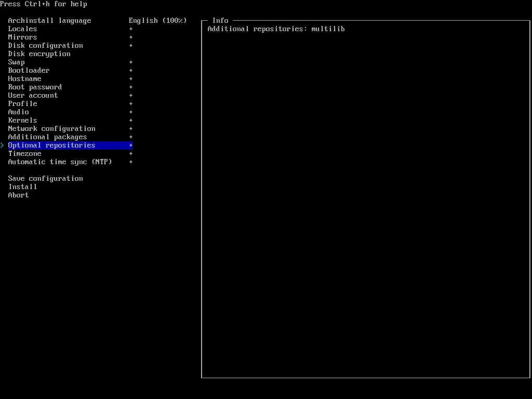The image size is (532, 399).
Task: Open the Archinstall language menu entry
Action: pyautogui.click(x=49, y=20)
